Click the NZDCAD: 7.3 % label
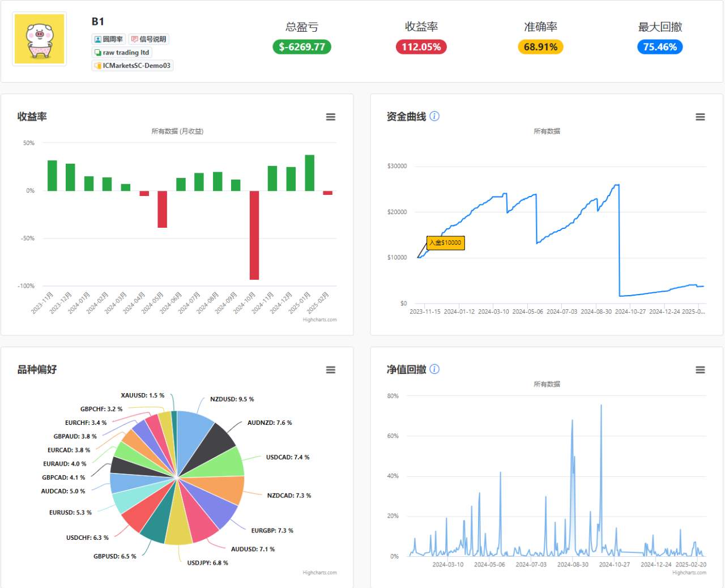This screenshot has width=725, height=588. tap(289, 496)
